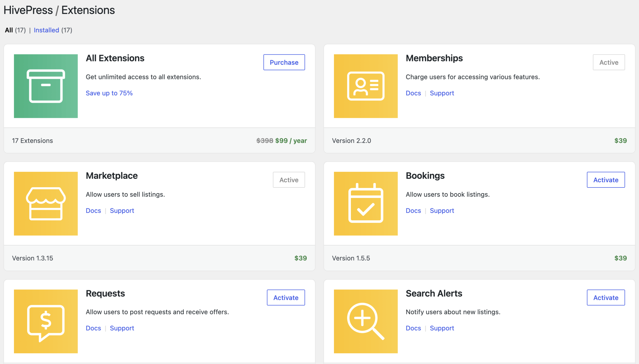Open Memberships Support link
Screen dimensions: 639x364
(442, 93)
